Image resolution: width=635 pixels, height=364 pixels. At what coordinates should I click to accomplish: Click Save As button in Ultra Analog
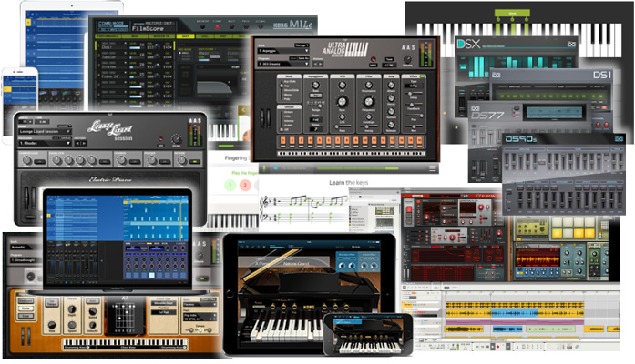coord(303,58)
